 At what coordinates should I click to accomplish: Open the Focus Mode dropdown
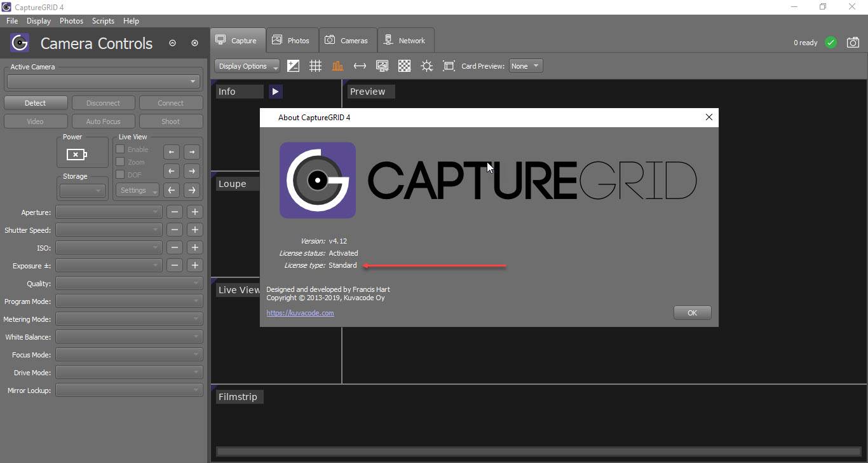click(x=129, y=355)
